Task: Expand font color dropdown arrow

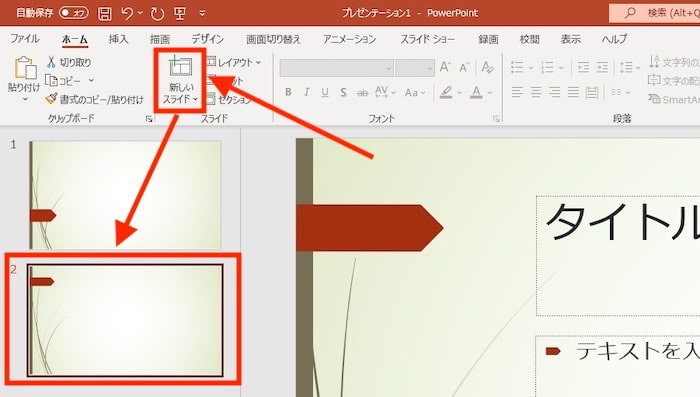Action: click(x=490, y=93)
